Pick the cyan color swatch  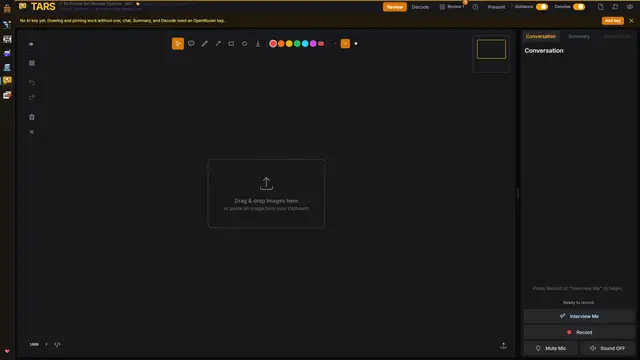[305, 44]
